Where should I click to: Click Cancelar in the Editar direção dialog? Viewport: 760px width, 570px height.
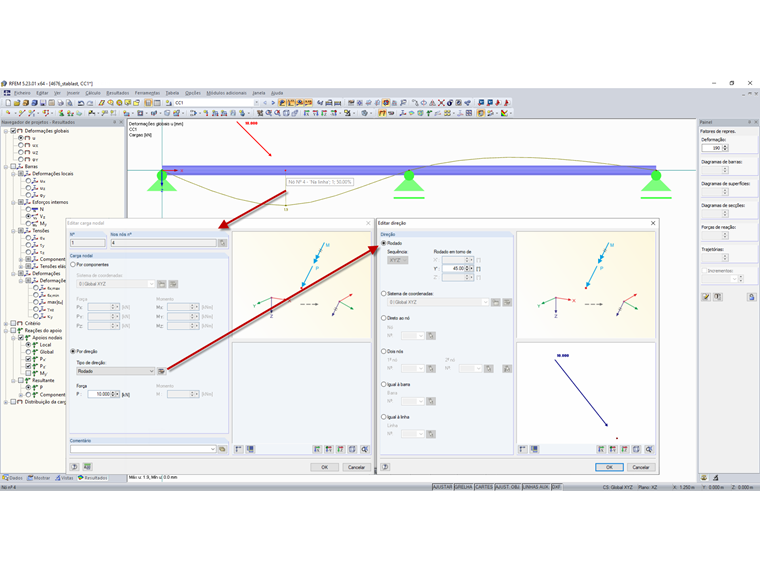click(641, 467)
